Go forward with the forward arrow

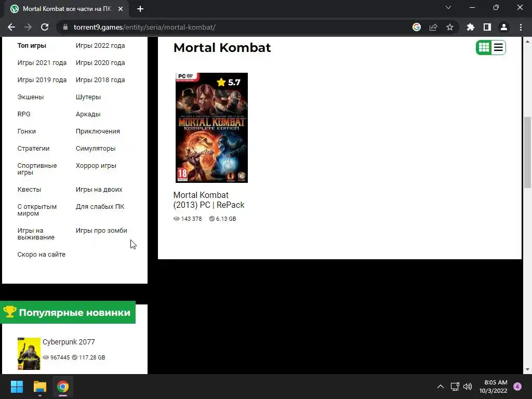[28, 27]
